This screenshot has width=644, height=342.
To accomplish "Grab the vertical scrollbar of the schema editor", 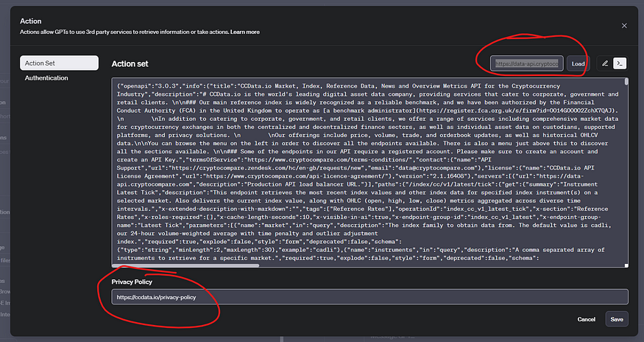I will pos(626,82).
